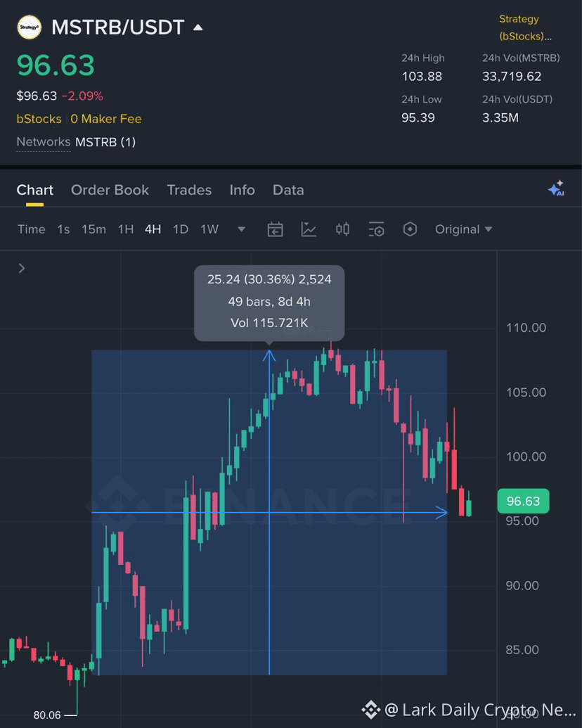
Task: Select the 1D interval
Action: pyautogui.click(x=181, y=229)
